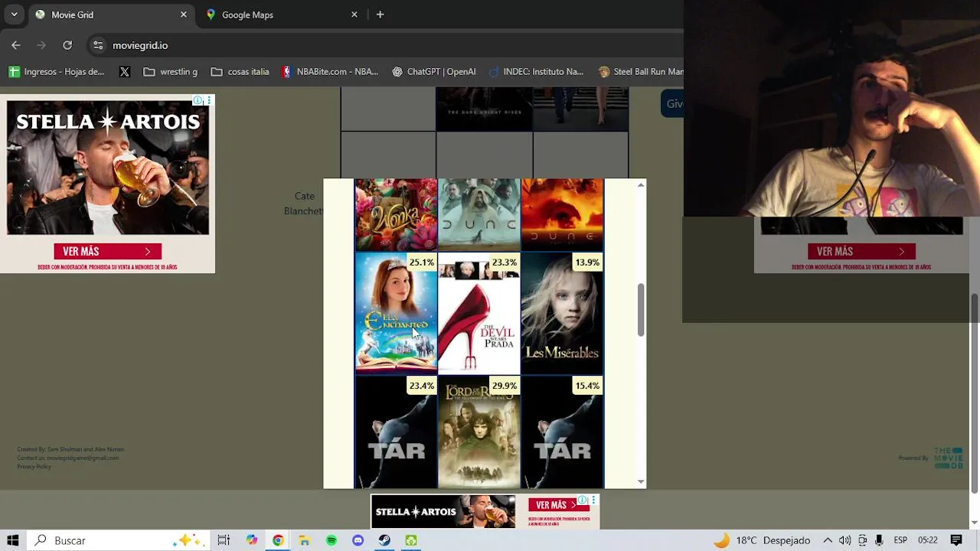This screenshot has width=980, height=551.
Task: Open the ChatGPT | OpenAI bookmark
Action: [x=434, y=71]
